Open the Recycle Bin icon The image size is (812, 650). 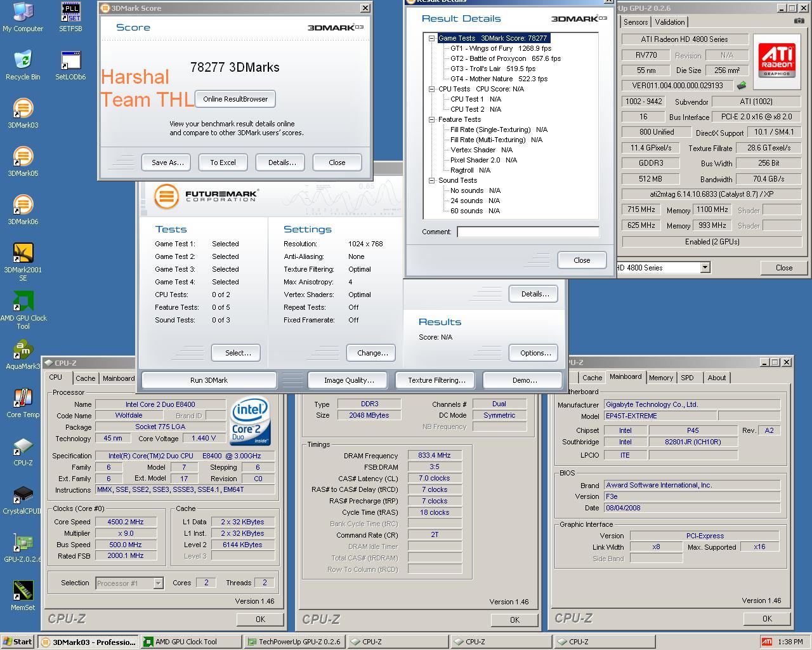pyautogui.click(x=23, y=65)
